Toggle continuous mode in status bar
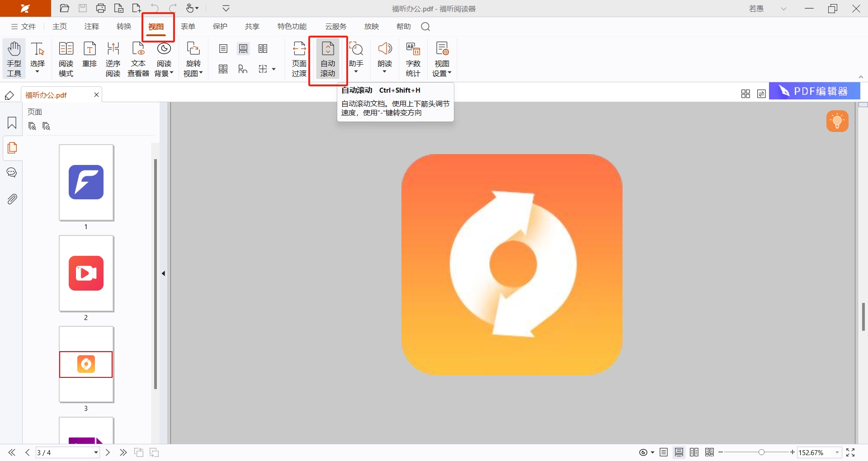Screen dimensions: 868x461 click(679, 452)
